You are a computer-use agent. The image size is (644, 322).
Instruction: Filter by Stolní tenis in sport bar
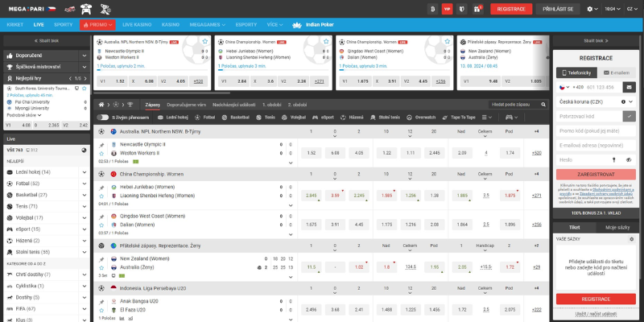(x=385, y=118)
